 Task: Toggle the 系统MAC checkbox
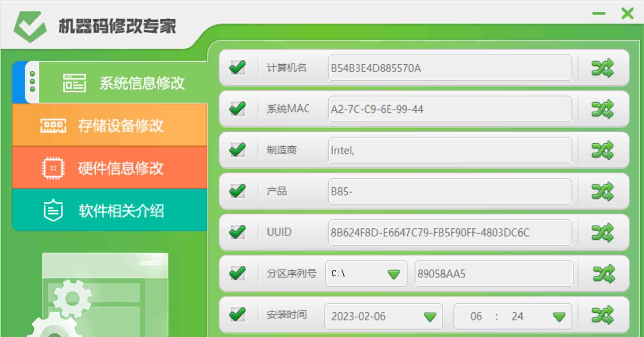click(238, 109)
